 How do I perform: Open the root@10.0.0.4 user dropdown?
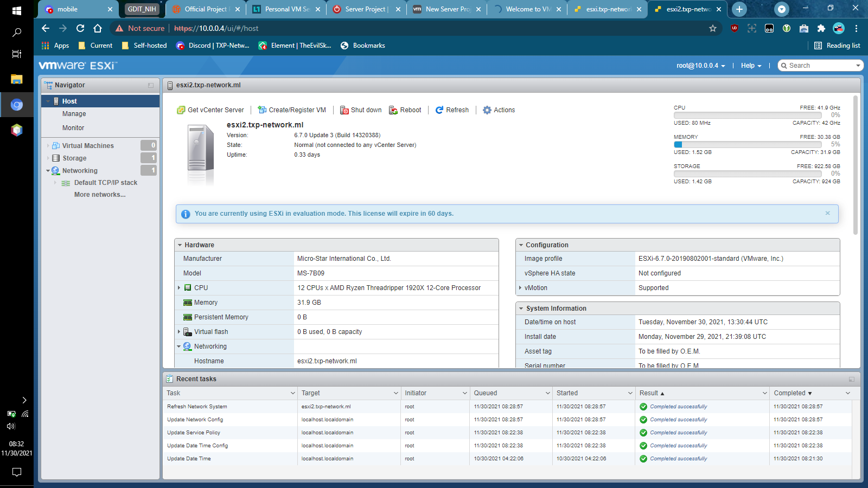[x=700, y=65]
